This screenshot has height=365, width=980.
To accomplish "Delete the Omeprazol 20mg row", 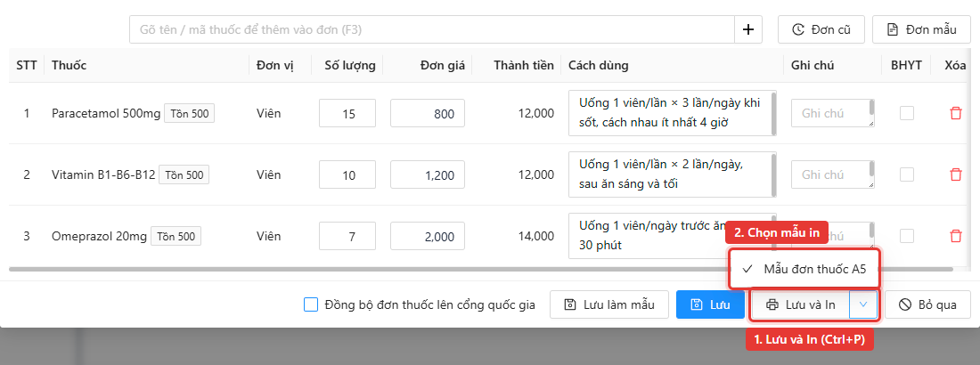I will click(955, 236).
